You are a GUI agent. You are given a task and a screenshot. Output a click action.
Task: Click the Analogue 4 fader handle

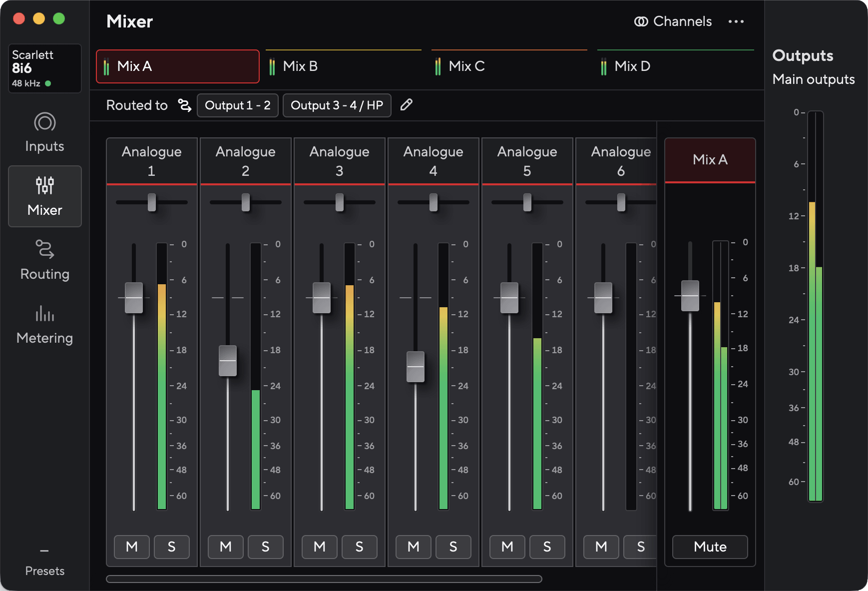coord(416,367)
